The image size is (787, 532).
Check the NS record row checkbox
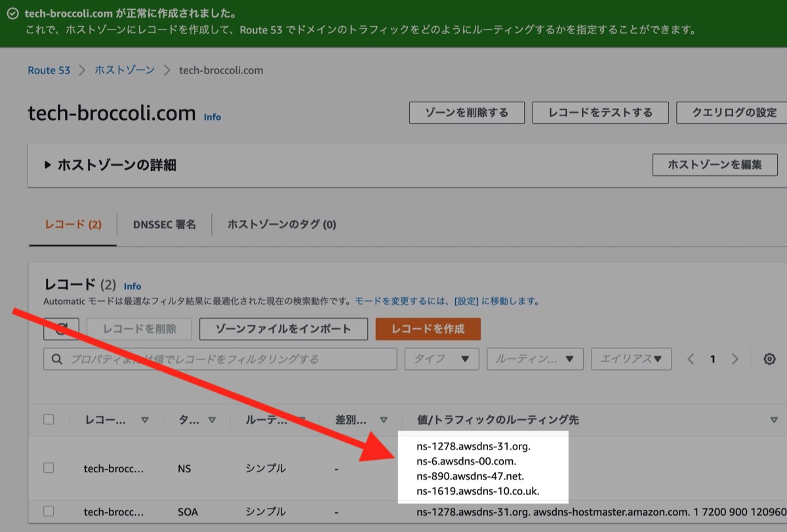pos(48,468)
